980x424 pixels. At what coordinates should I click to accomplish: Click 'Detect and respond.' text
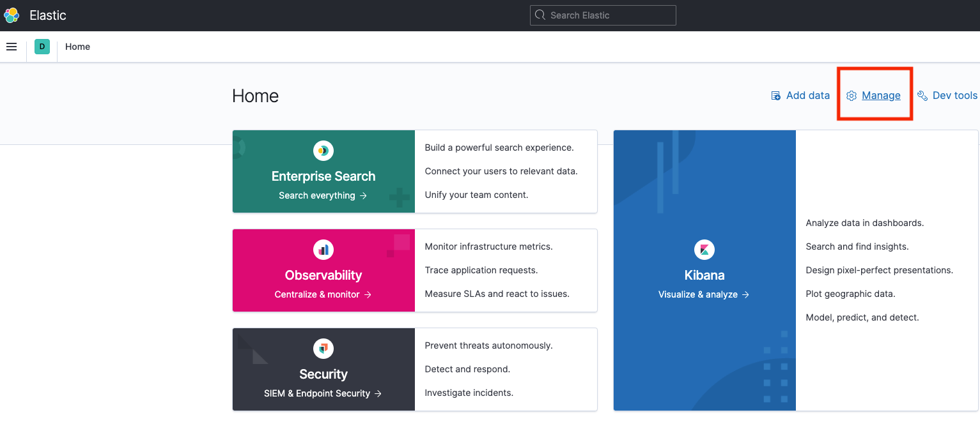pyautogui.click(x=467, y=369)
